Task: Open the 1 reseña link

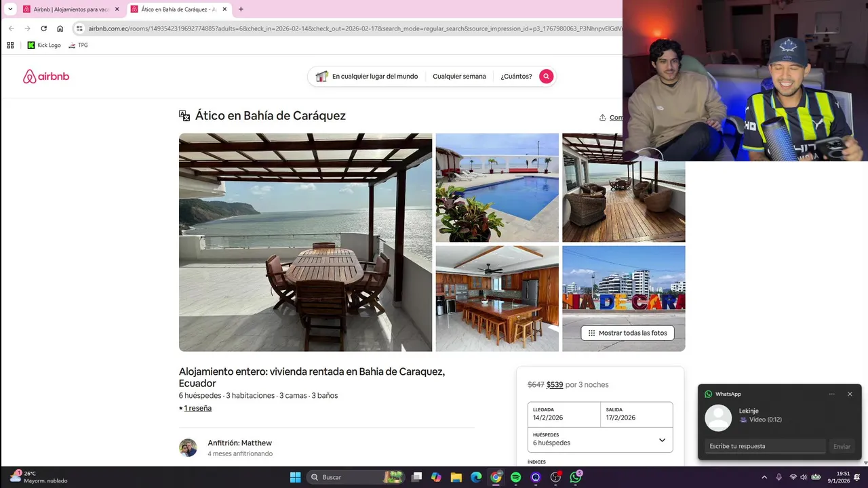Action: point(198,408)
